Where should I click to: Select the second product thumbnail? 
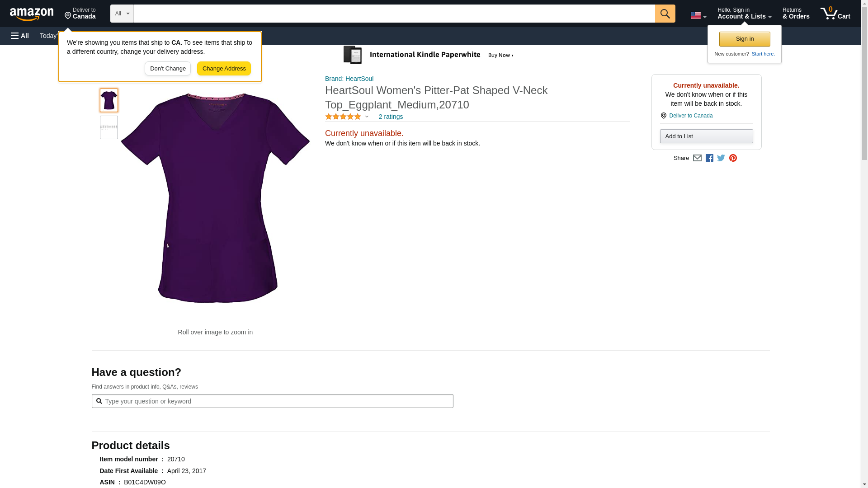click(109, 127)
